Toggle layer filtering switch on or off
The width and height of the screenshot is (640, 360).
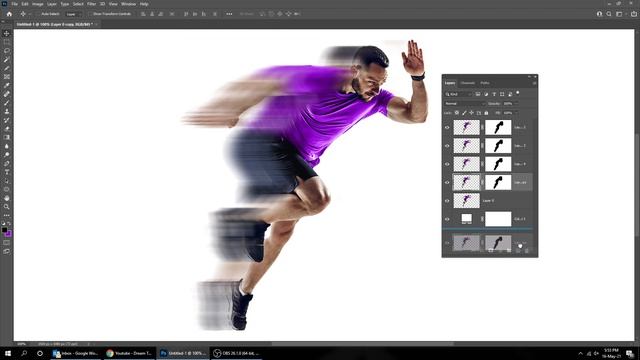(518, 93)
